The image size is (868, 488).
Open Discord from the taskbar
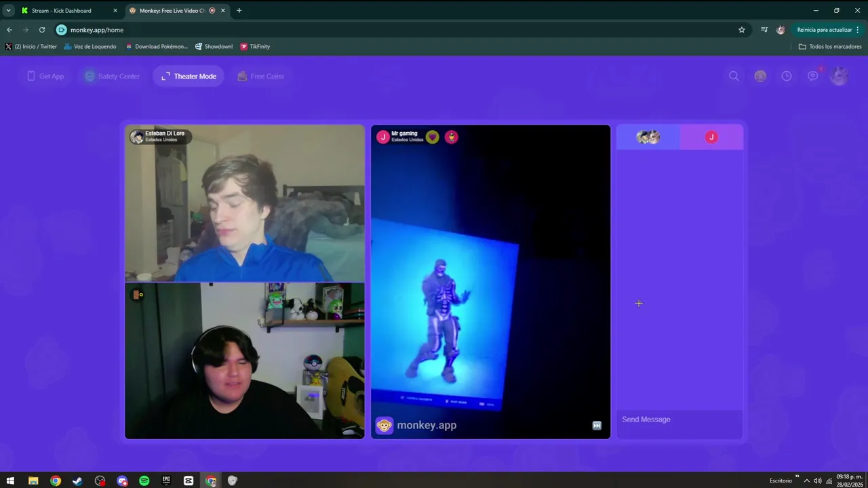(122, 481)
